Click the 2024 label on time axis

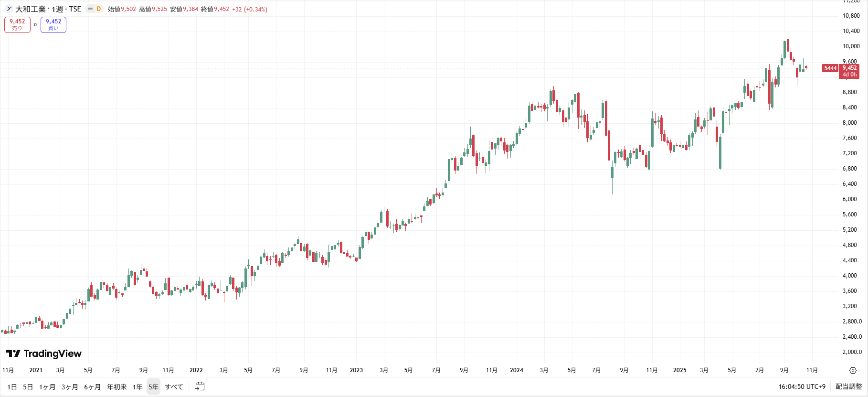click(516, 370)
